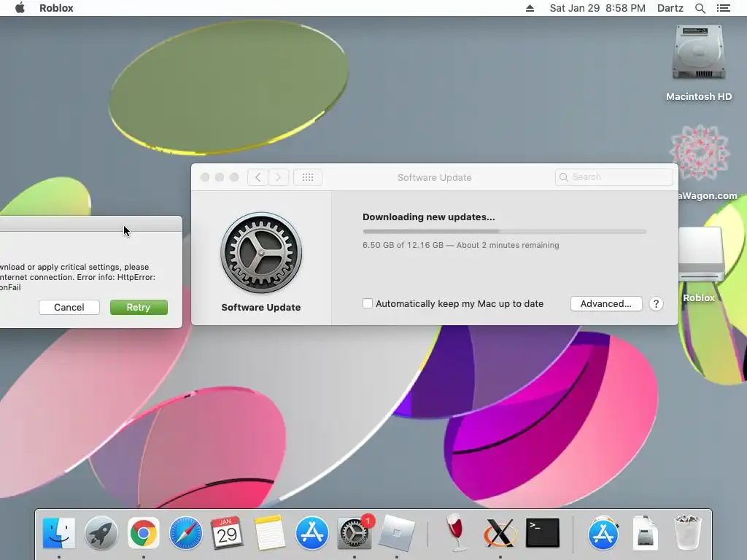This screenshot has height=560, width=747.
Task: Click the Search field in Software Update
Action: tap(614, 177)
